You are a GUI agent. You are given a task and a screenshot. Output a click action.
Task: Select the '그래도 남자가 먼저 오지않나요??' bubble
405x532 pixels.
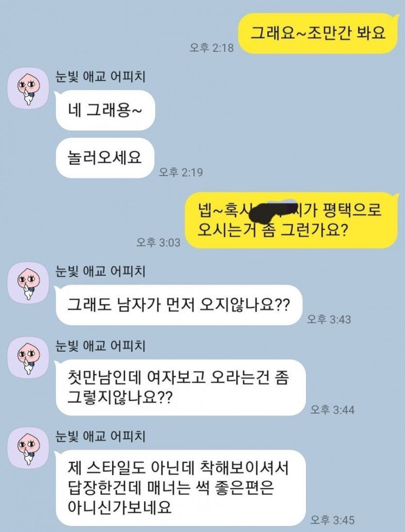[x=178, y=305]
